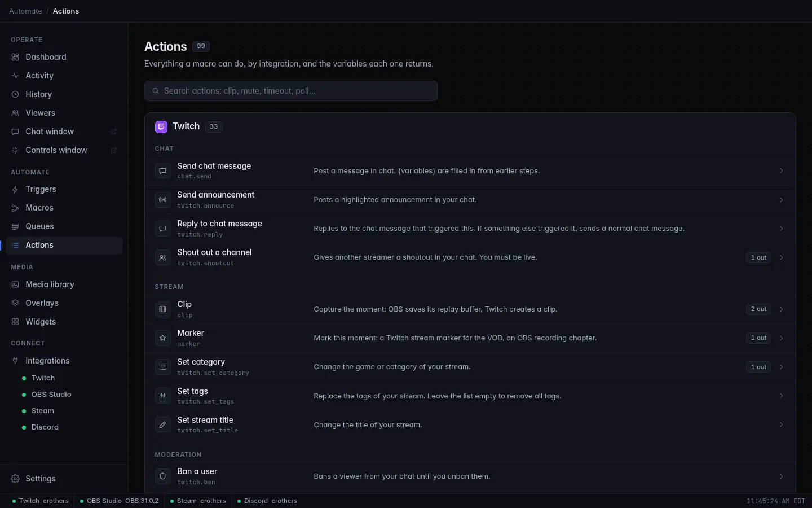Click the Controls window sparkle icon
The image size is (812, 508).
tap(15, 150)
